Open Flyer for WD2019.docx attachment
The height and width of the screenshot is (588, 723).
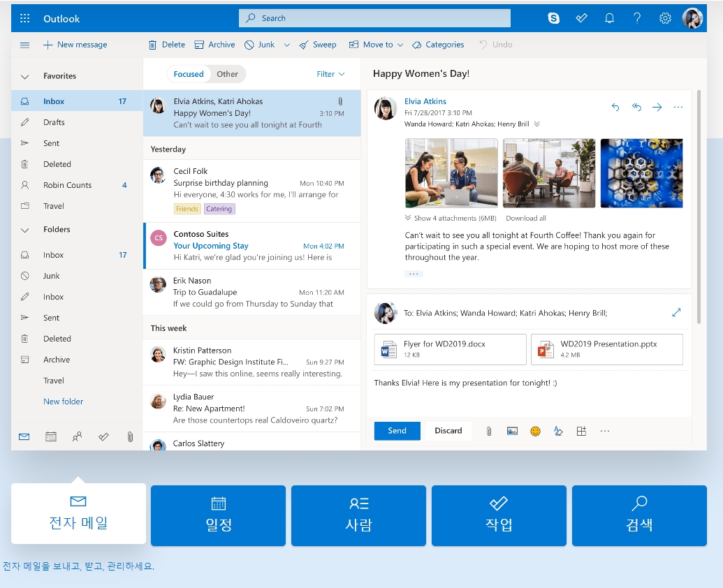pos(450,349)
